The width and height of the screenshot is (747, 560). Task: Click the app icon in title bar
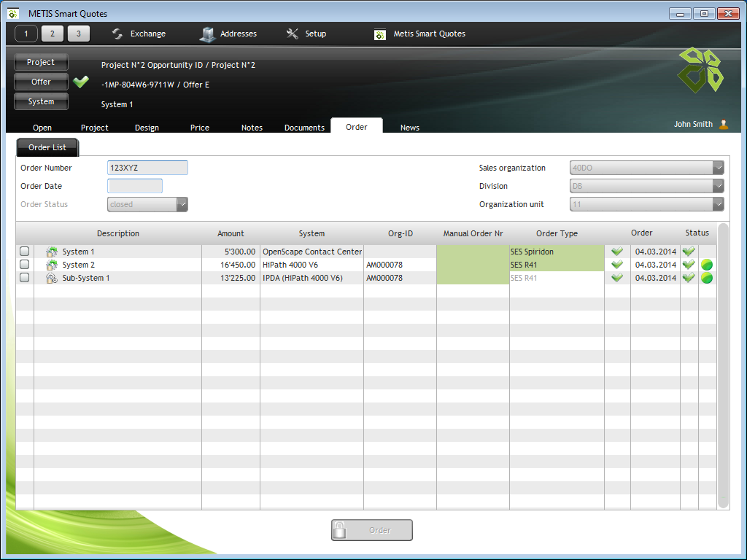pyautogui.click(x=13, y=14)
